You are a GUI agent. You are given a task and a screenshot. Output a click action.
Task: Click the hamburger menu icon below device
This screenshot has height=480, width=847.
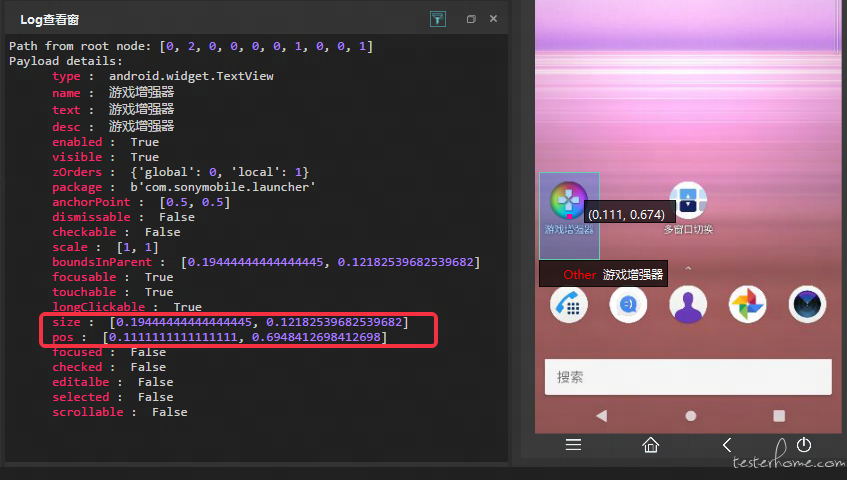click(x=573, y=445)
